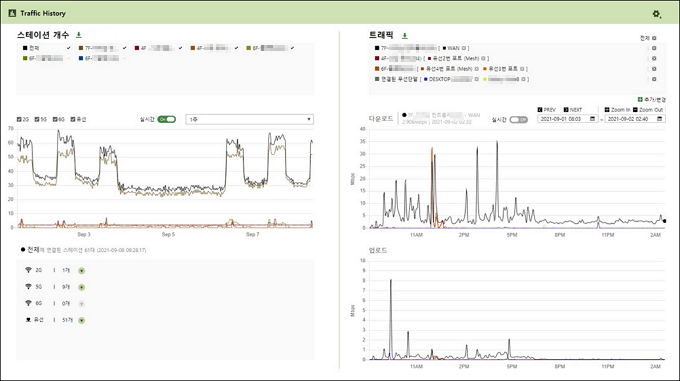Image resolution: width=680 pixels, height=381 pixels.
Task: Click the NEXT arrow icon
Action: 566,110
